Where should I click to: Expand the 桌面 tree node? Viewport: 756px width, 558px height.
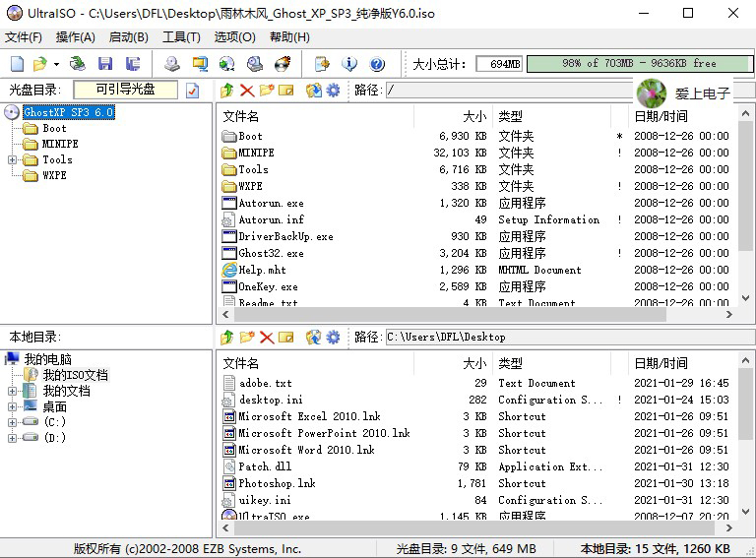13,407
